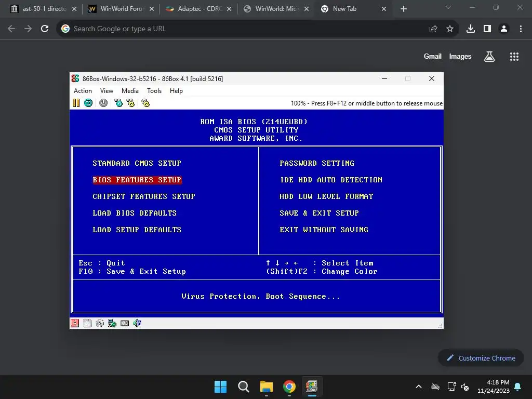Viewport: 532px width, 399px height.
Task: Select LOAD BIOS DEFAULTS
Action: pos(135,213)
